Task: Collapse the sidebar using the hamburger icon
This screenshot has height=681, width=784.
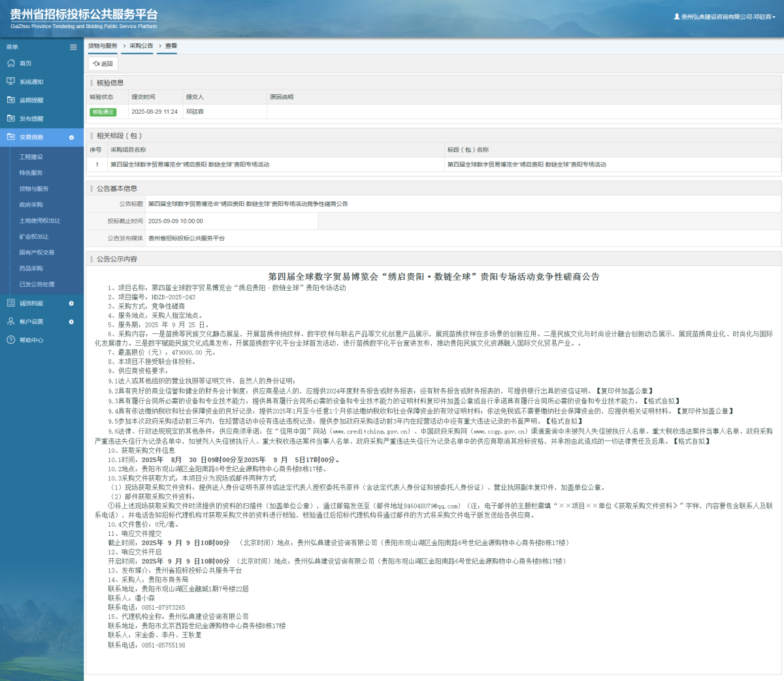Action: pos(73,46)
